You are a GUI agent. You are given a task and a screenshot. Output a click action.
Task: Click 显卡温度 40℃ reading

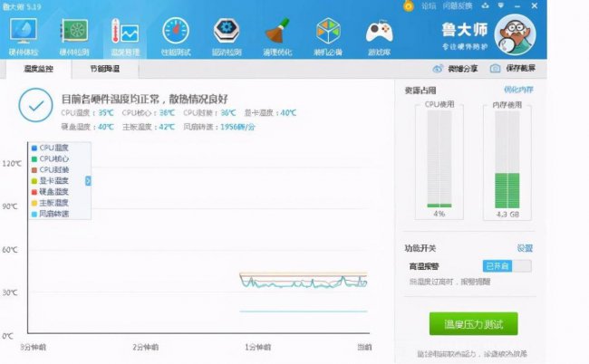pos(270,112)
